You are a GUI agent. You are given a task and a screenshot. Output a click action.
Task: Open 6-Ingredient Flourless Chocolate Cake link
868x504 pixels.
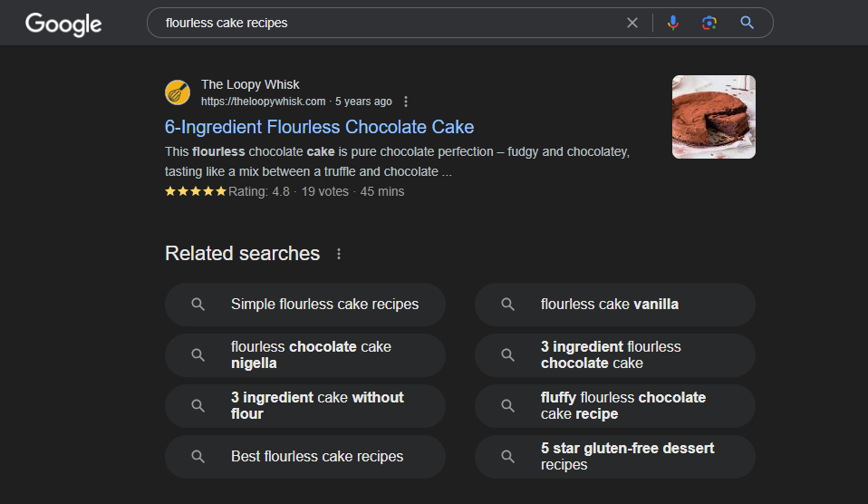[x=319, y=127]
